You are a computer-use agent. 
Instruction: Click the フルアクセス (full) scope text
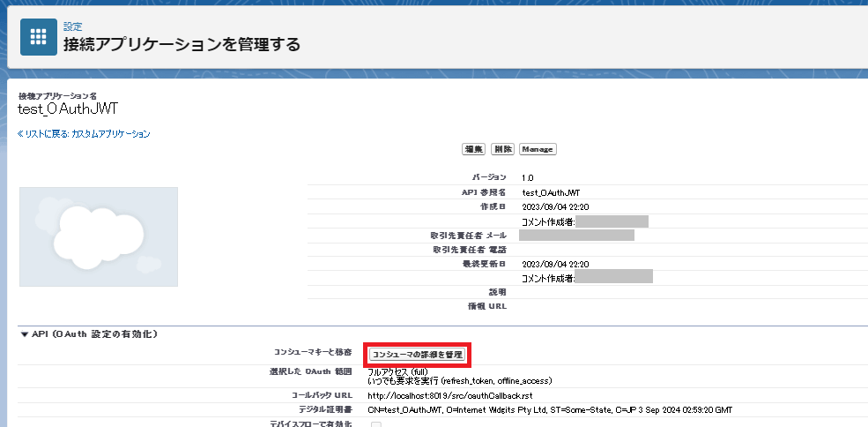398,372
